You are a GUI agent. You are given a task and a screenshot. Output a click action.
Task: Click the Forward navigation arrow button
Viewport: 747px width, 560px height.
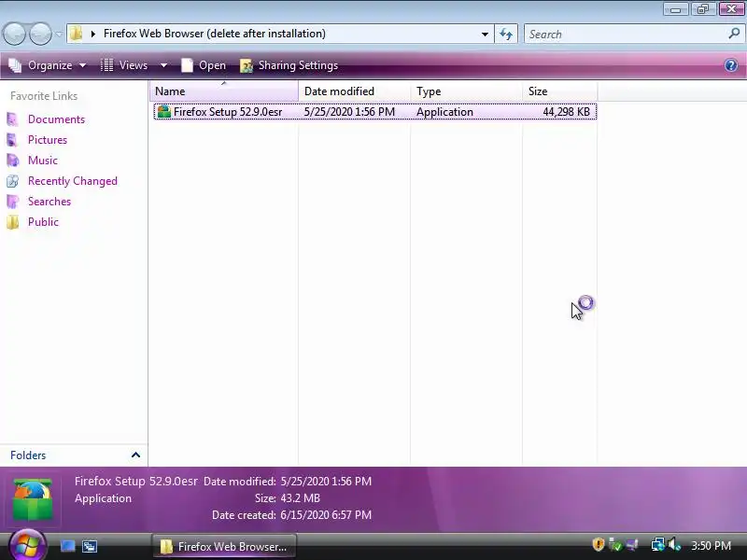coord(40,35)
